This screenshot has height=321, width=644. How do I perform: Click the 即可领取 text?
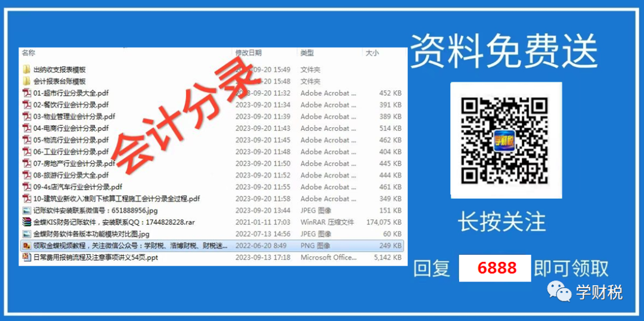coord(571,268)
